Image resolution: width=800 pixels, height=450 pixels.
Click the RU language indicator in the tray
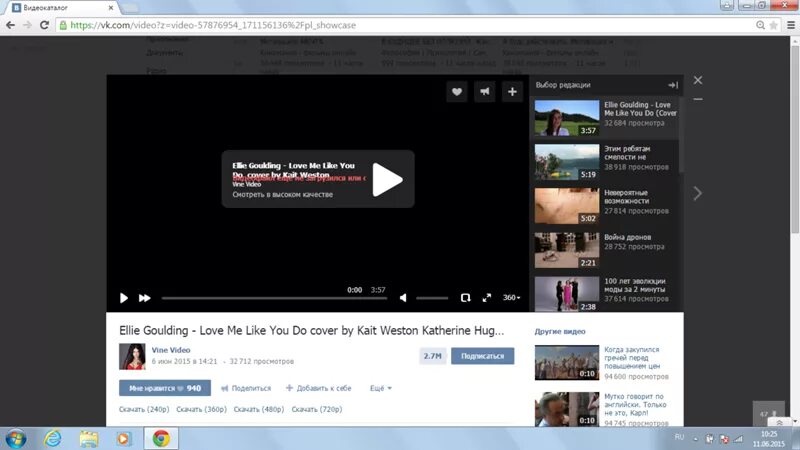pos(679,437)
